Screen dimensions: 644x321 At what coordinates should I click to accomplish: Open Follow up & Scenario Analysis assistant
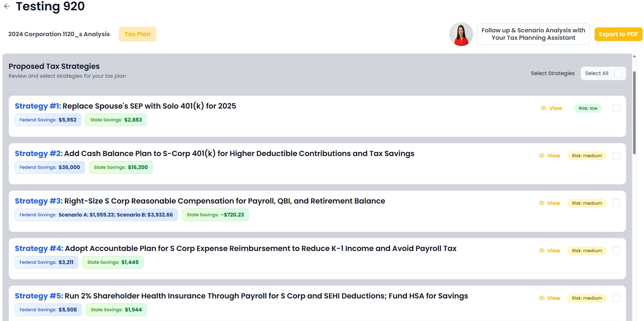pyautogui.click(x=533, y=34)
